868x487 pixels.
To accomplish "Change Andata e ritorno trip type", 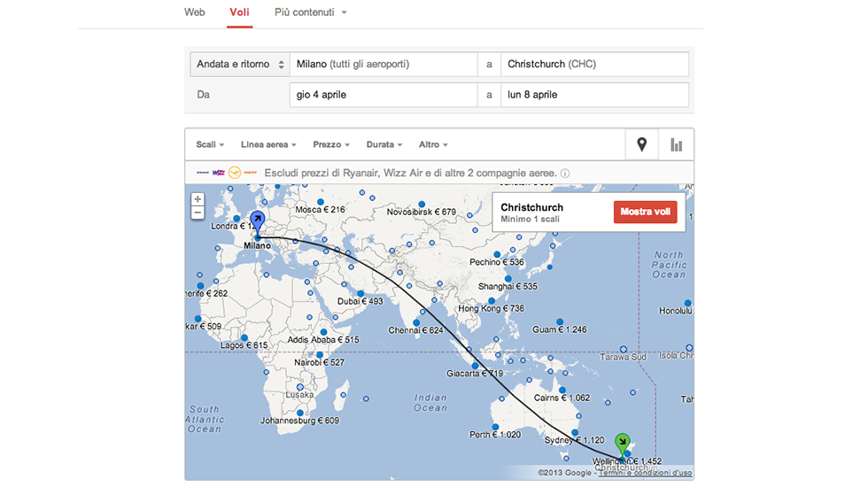I will (x=239, y=65).
